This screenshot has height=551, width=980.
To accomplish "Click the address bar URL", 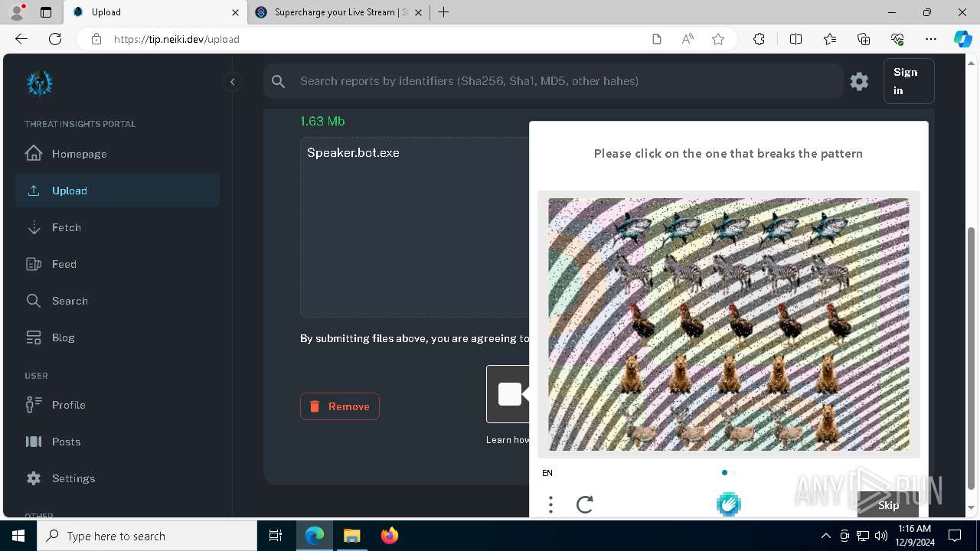I will (x=176, y=39).
